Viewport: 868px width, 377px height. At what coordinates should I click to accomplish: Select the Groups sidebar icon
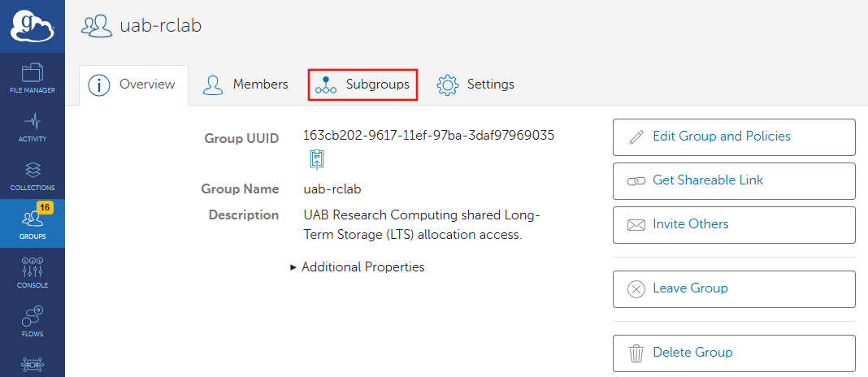pyautogui.click(x=33, y=223)
